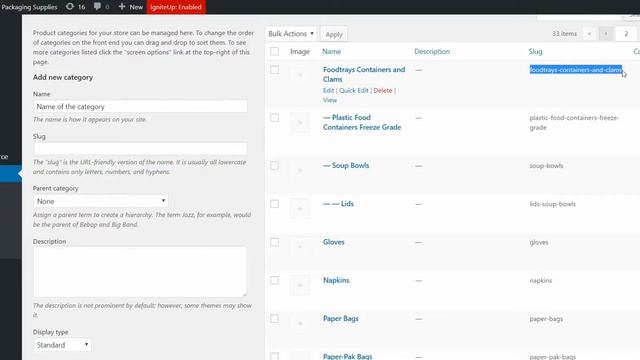Click slug text napkins
Screen dimensions: 640x360
click(x=540, y=281)
